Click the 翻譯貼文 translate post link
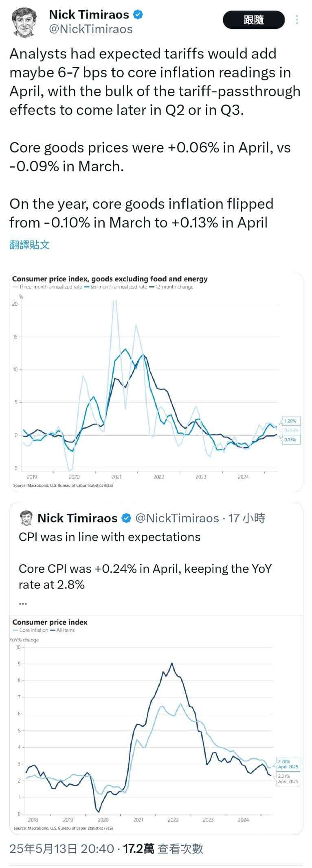 click(30, 245)
